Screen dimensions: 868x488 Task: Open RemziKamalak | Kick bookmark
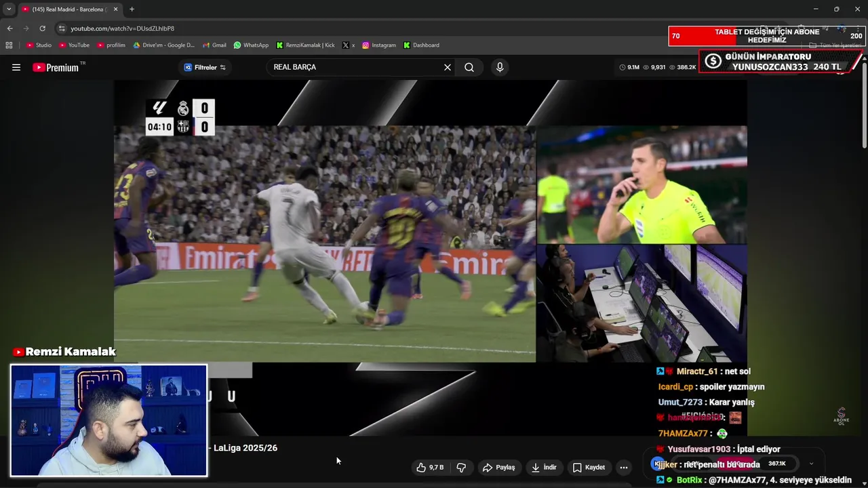pos(305,45)
